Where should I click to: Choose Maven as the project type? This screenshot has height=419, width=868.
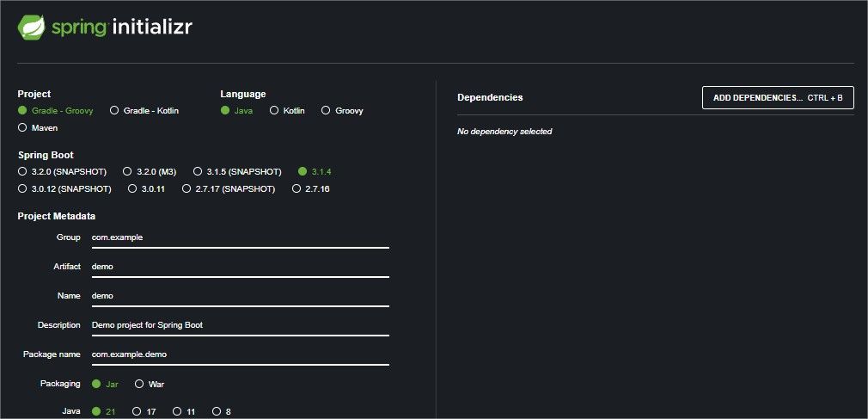(x=38, y=127)
